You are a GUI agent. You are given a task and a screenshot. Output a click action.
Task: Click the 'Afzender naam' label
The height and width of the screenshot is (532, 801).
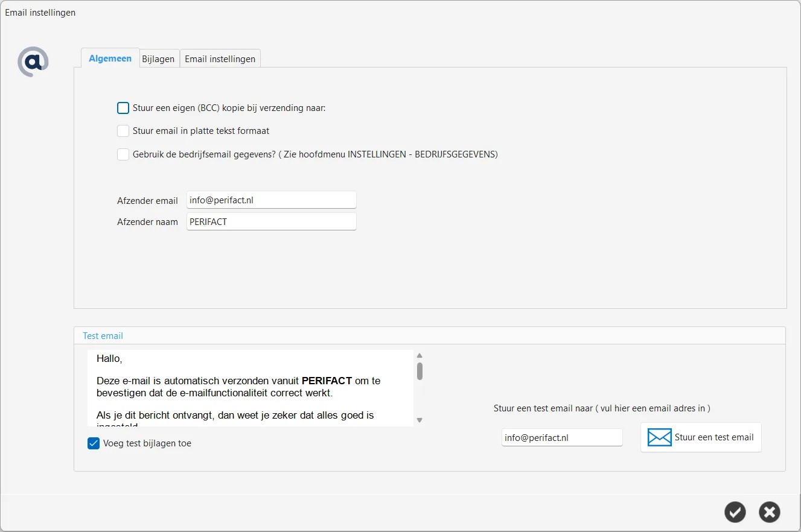[x=147, y=222]
